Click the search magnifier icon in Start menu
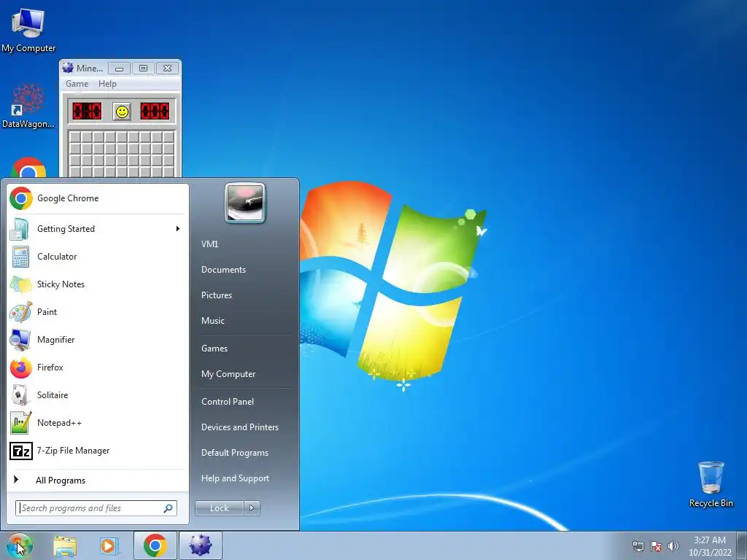The width and height of the screenshot is (747, 560). [x=169, y=508]
